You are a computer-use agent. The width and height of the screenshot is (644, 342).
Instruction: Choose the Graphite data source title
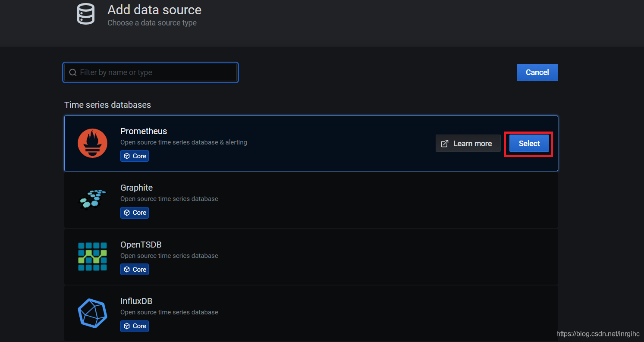pos(136,188)
